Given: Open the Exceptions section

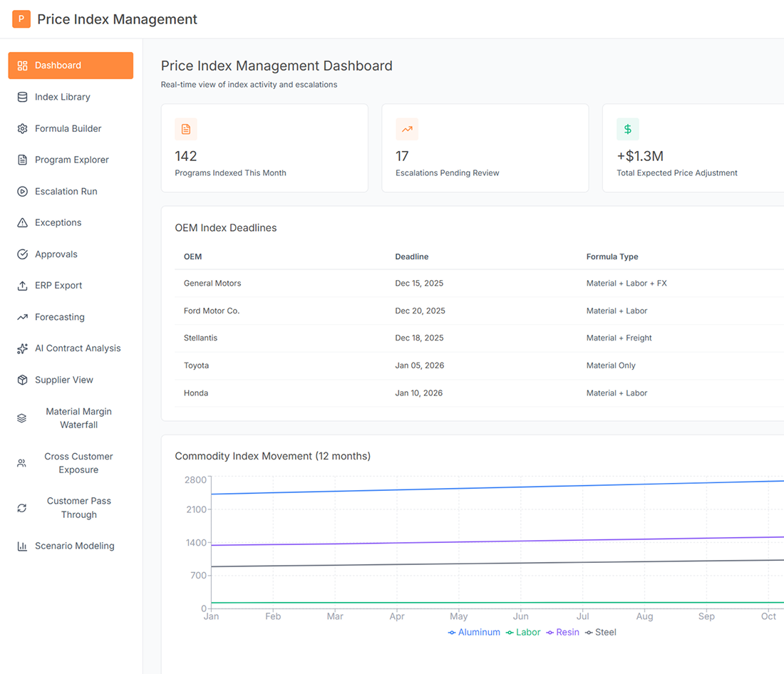Looking at the screenshot, I should point(71,222).
